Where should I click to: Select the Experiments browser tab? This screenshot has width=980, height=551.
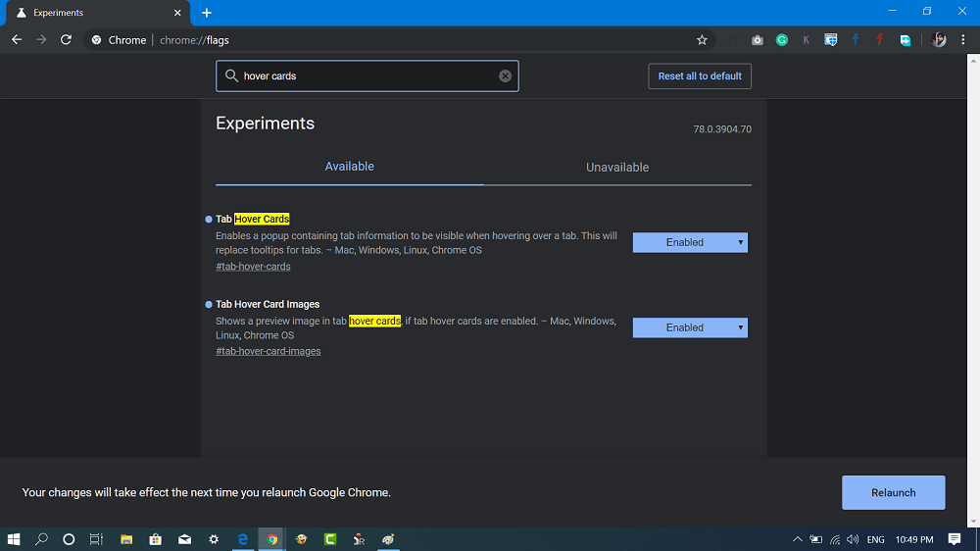(x=97, y=13)
